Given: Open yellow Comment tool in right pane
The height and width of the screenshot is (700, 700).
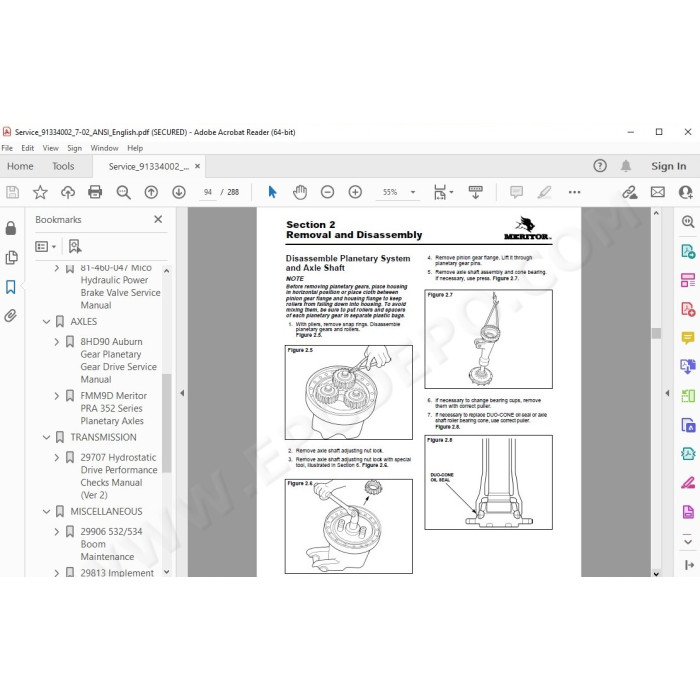Looking at the screenshot, I should tap(688, 338).
